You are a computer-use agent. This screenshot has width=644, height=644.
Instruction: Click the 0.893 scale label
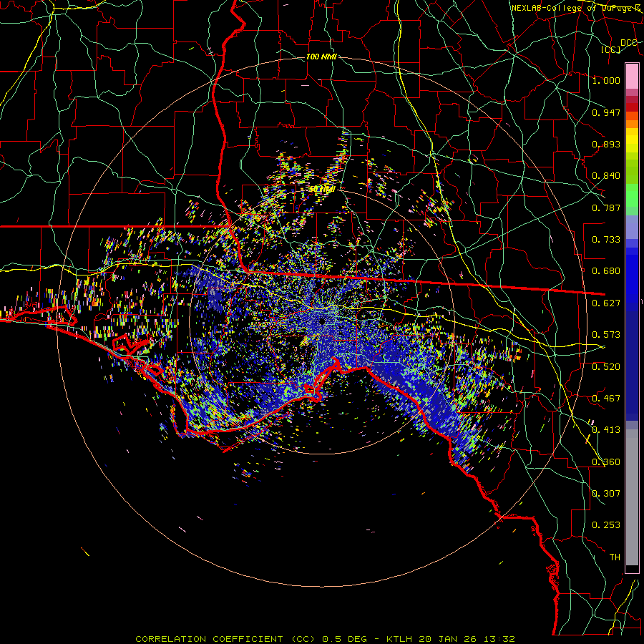click(x=606, y=144)
